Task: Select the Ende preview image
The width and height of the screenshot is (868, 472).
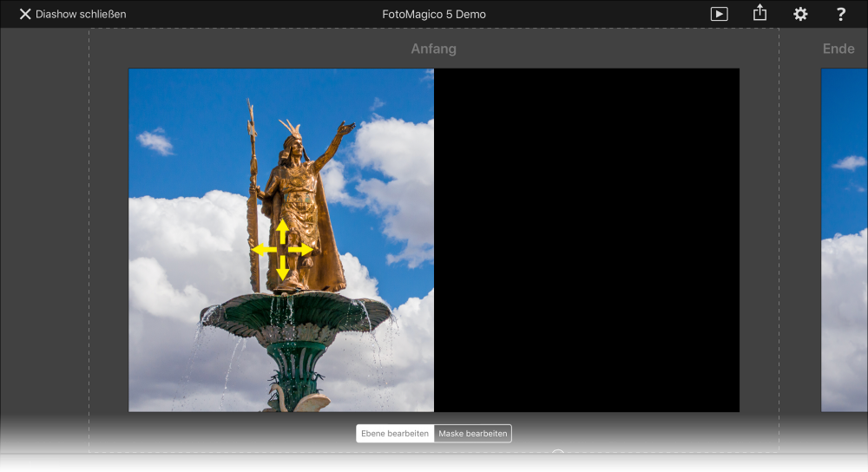Action: (845, 240)
